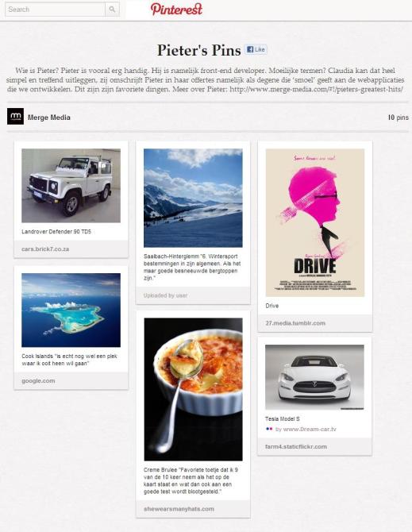Visit the google.com source link
Image resolution: width=412 pixels, height=532 pixels.
point(38,380)
